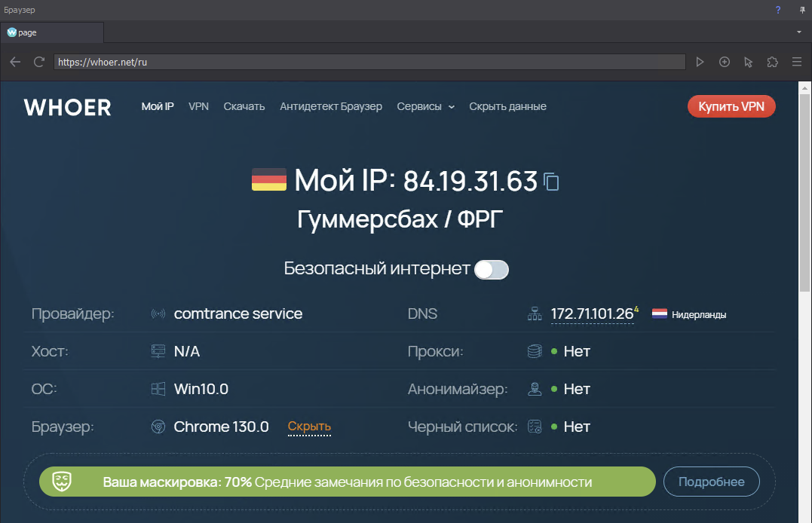This screenshot has width=812, height=523.
Task: Open the puzzle-piece extensions icon
Action: [773, 62]
